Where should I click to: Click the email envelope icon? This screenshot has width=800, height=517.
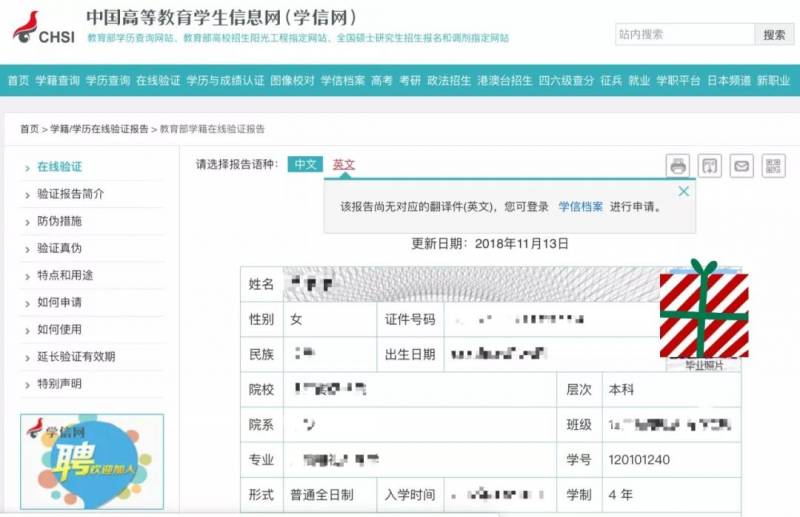click(741, 166)
